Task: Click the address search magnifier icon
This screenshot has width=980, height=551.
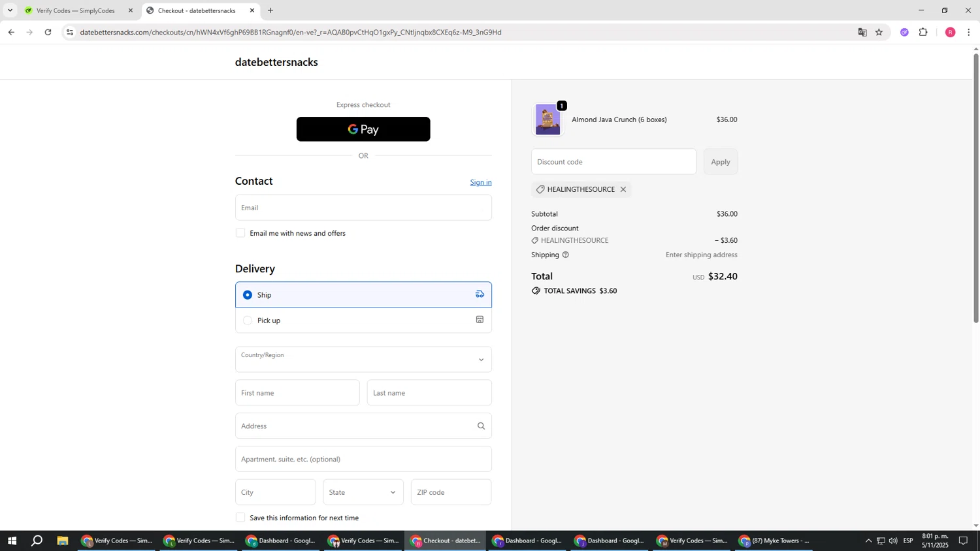Action: 481,426
